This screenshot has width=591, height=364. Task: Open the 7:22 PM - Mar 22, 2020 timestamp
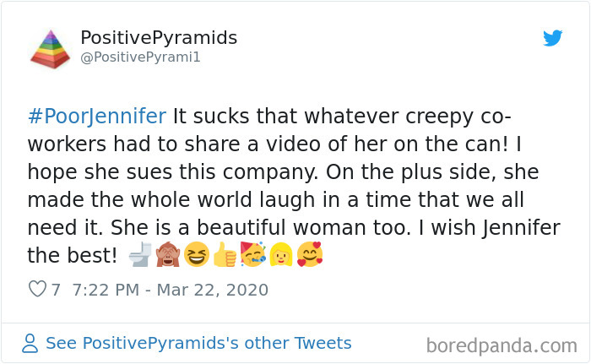(x=171, y=290)
